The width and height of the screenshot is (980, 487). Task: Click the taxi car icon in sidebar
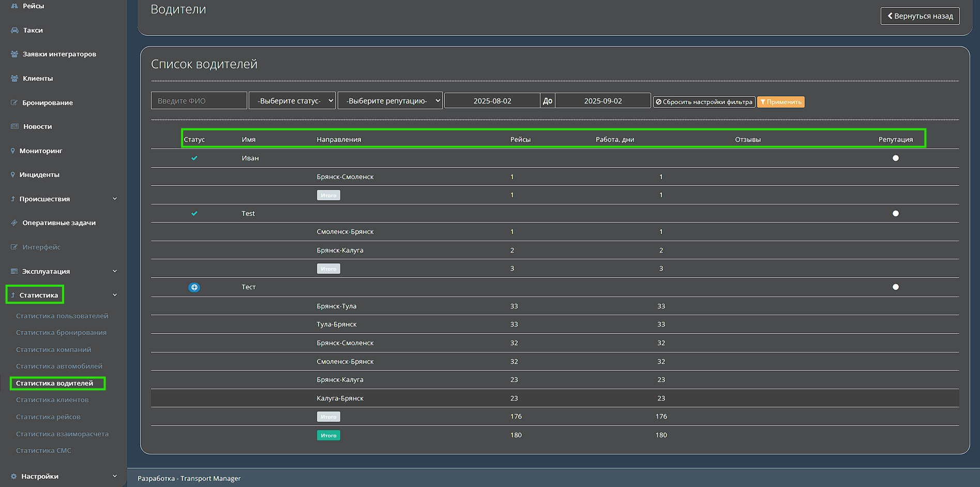[x=14, y=31]
